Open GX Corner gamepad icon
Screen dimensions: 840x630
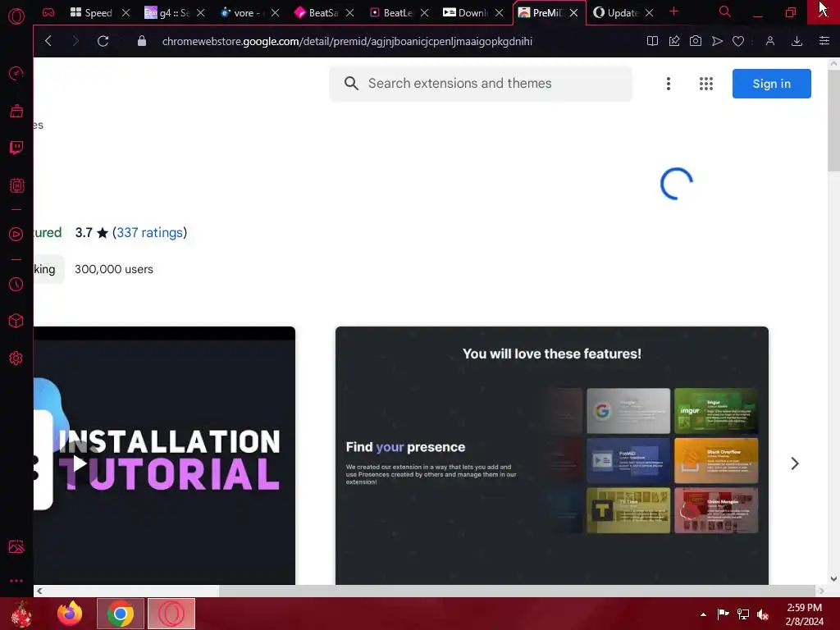pos(48,12)
